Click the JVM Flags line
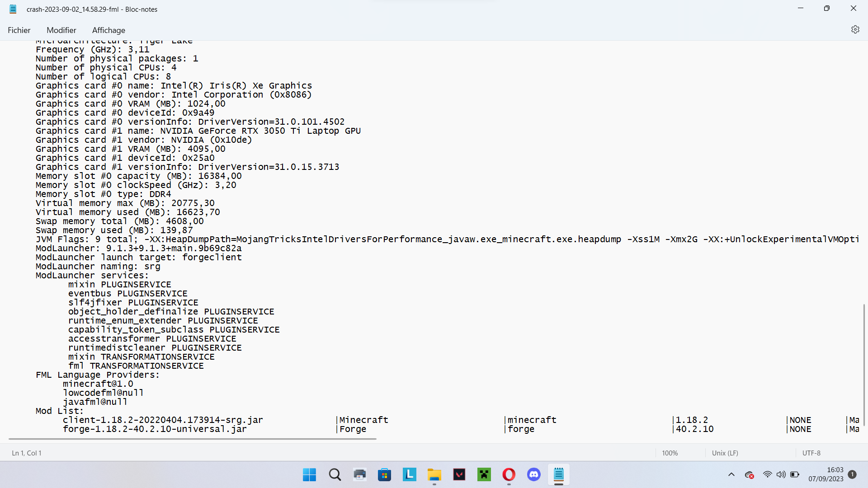868x488 pixels. (x=448, y=239)
